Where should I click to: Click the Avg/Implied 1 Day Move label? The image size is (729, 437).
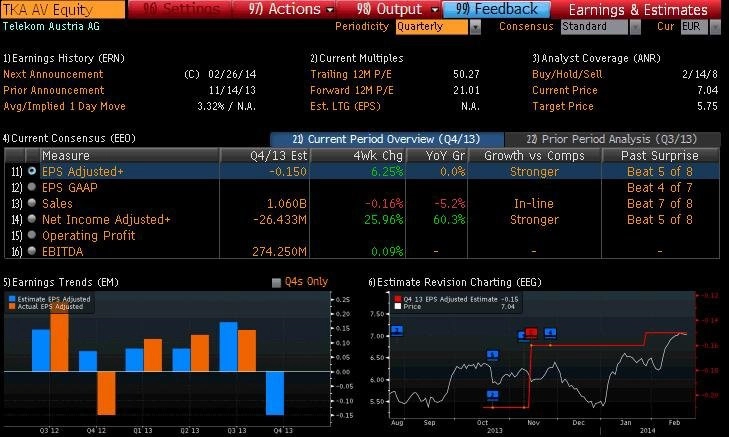[64, 106]
